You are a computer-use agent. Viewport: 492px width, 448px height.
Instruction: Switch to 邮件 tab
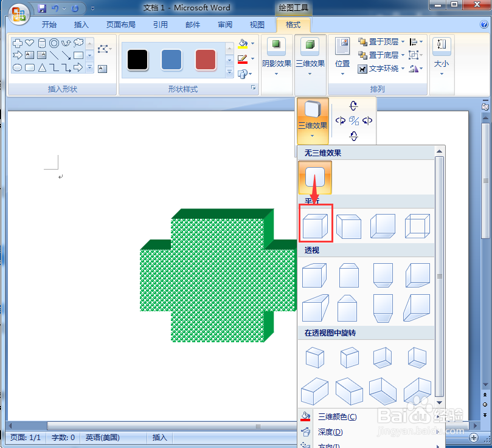[193, 25]
